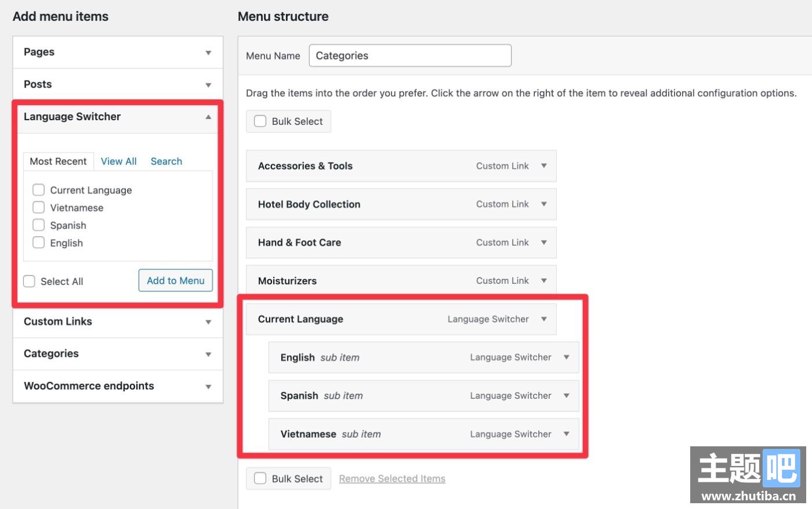This screenshot has width=812, height=509.
Task: Expand the Custom Links section
Action: (208, 322)
